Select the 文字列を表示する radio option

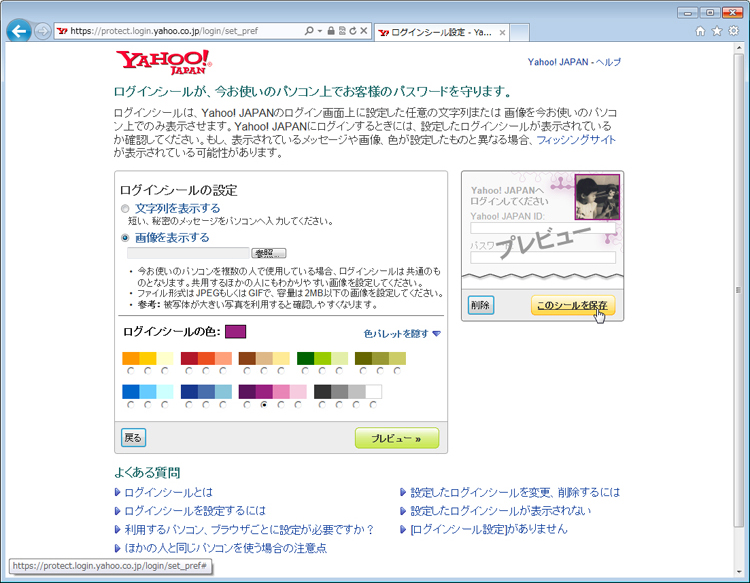[125, 209]
